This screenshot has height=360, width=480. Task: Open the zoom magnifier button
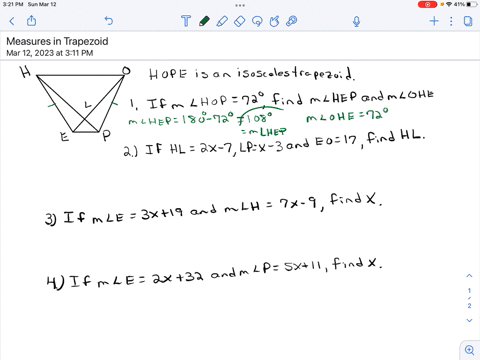(x=469, y=350)
